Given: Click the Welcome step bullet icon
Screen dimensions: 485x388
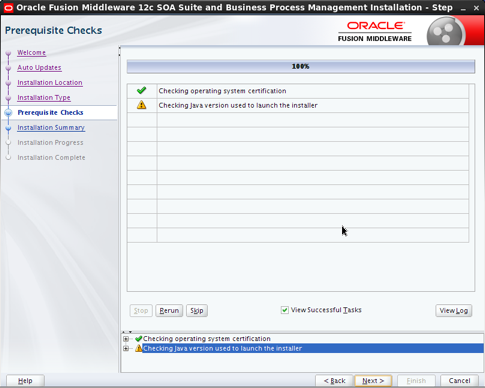Looking at the screenshot, I should pyautogui.click(x=9, y=53).
